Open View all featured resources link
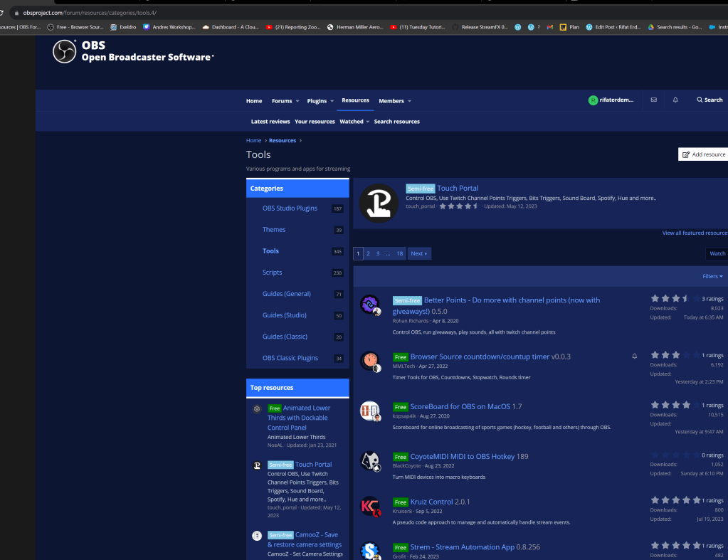728x560 pixels. pyautogui.click(x=695, y=233)
